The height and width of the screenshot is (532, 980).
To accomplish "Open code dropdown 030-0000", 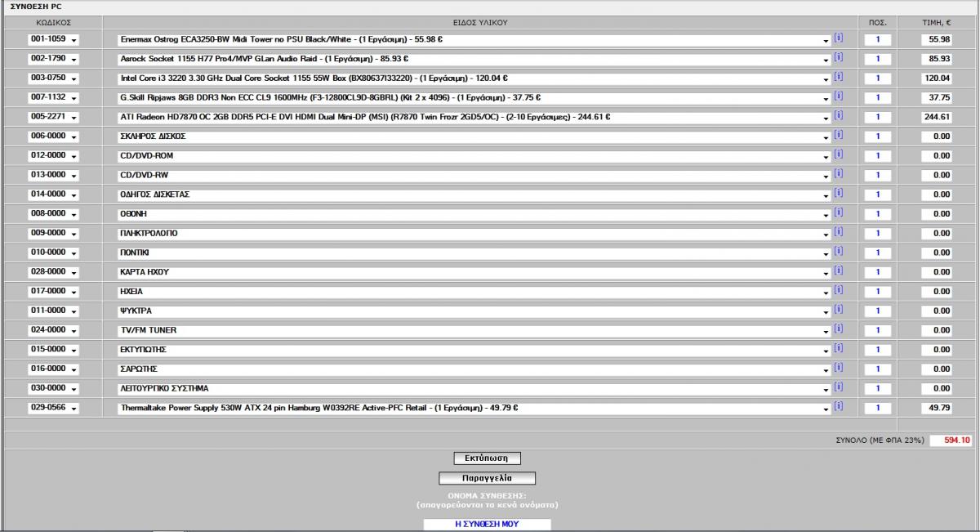I will (x=52, y=388).
